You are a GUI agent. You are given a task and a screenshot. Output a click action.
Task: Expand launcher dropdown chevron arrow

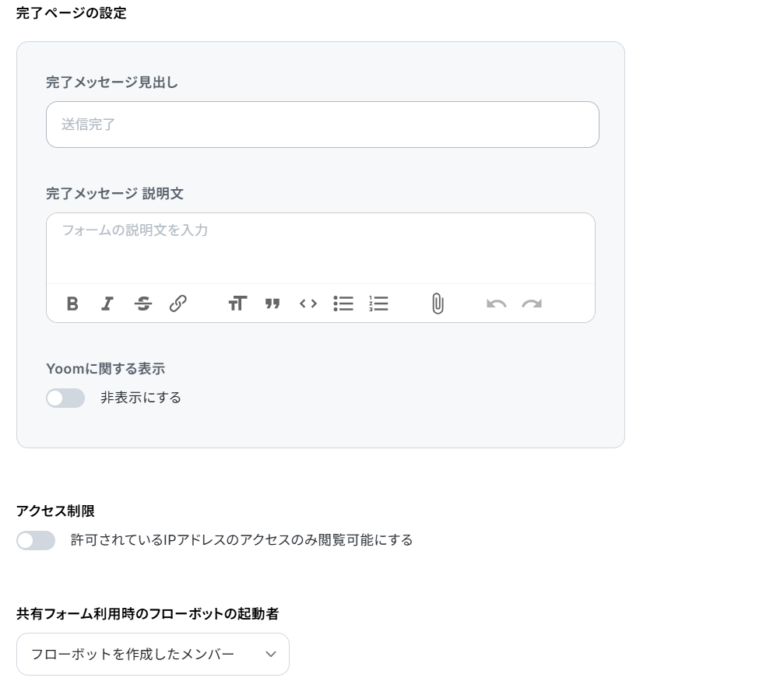[271, 654]
